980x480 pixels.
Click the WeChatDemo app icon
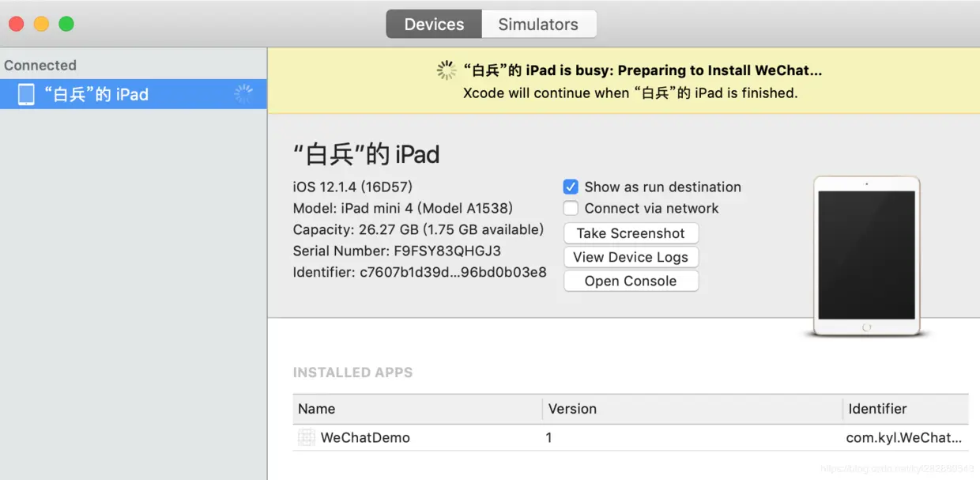coord(306,437)
